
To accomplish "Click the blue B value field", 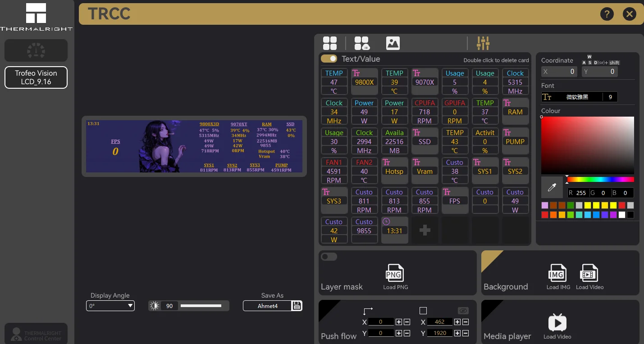I will pos(626,193).
